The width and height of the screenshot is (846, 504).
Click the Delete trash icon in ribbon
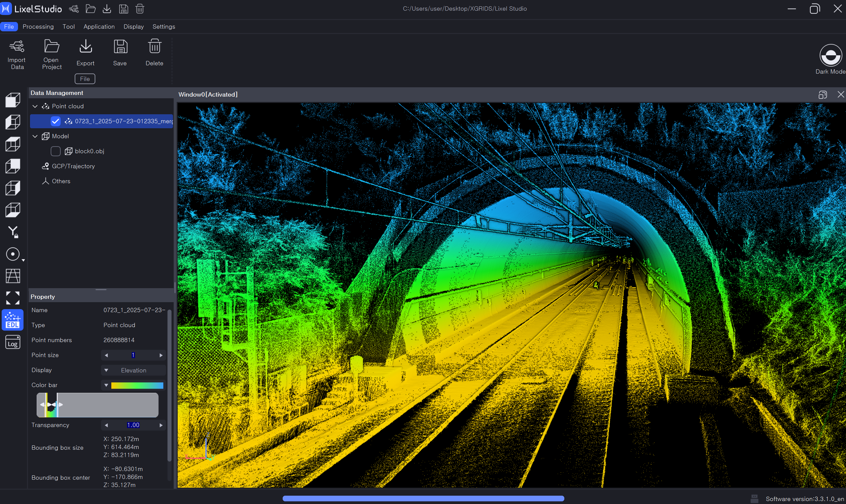[155, 47]
